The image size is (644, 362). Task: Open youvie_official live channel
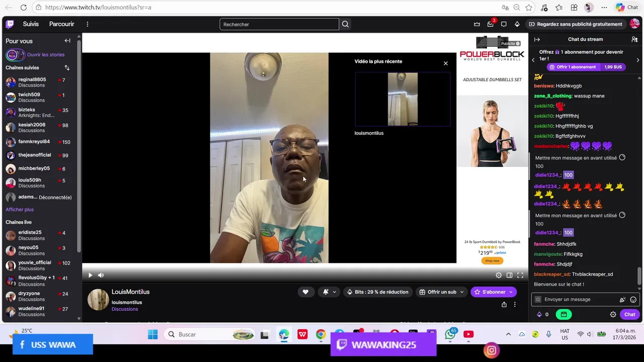[38, 265]
